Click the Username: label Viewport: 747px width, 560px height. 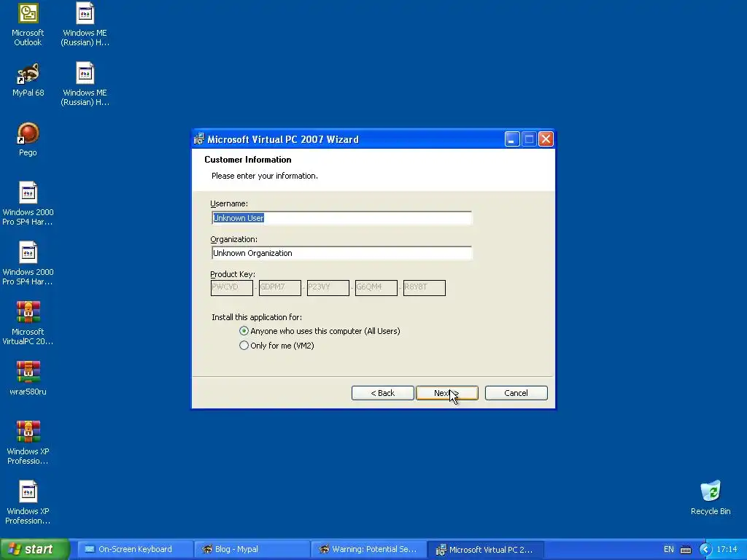click(x=228, y=203)
